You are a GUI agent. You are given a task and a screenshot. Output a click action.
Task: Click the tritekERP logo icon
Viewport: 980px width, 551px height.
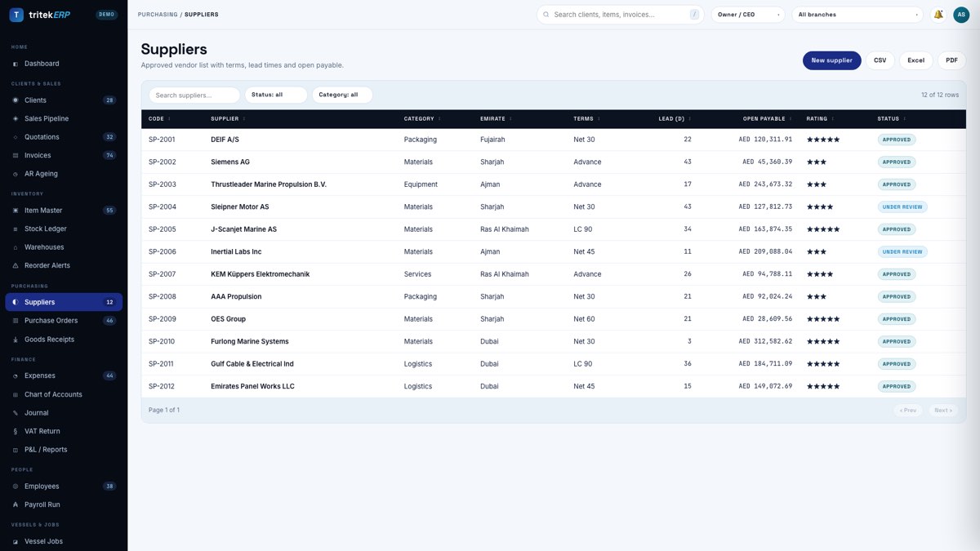click(x=16, y=15)
